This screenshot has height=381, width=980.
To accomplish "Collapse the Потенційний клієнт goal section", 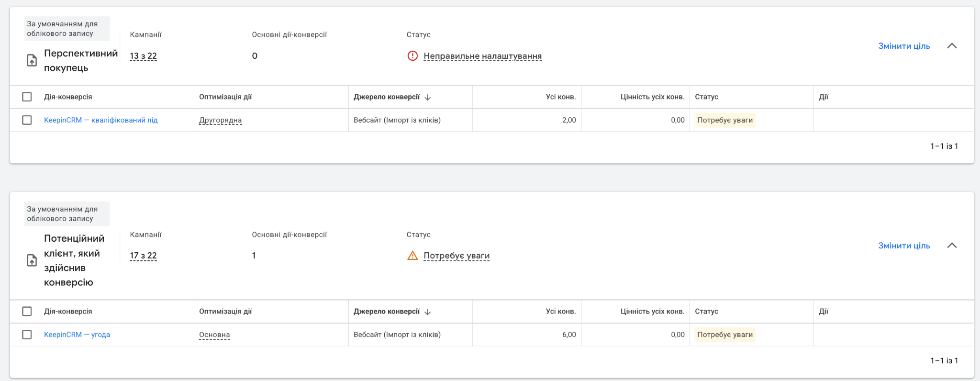I will click(x=952, y=246).
